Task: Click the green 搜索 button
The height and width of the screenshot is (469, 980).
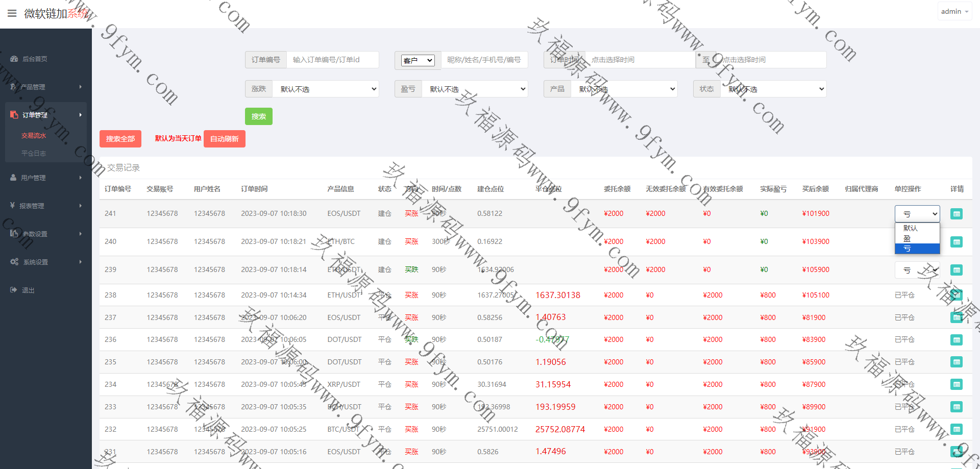Action: 258,116
